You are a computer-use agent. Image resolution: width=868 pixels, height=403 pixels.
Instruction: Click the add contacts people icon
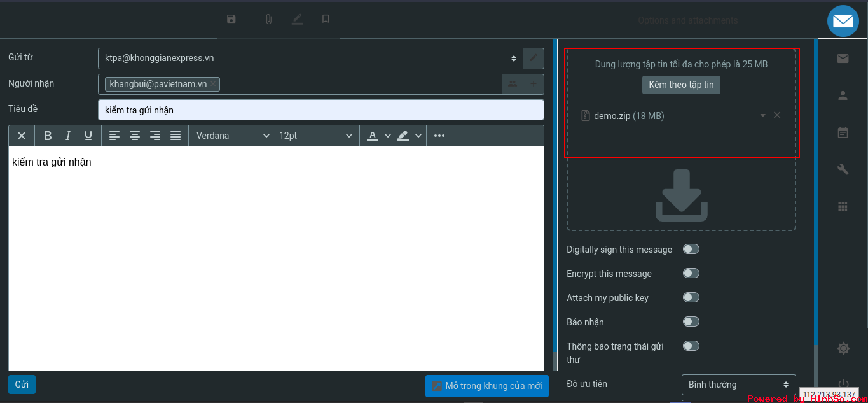[512, 84]
